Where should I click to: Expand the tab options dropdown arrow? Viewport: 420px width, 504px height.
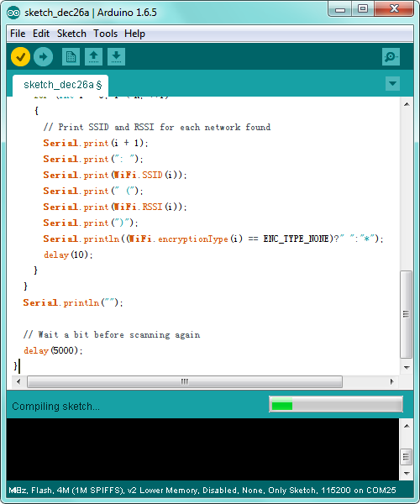tap(392, 83)
